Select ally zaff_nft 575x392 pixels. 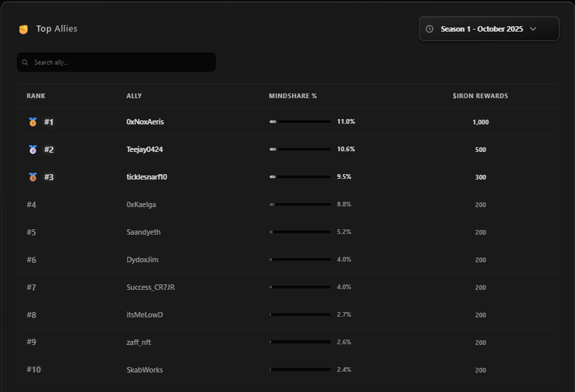tap(139, 342)
